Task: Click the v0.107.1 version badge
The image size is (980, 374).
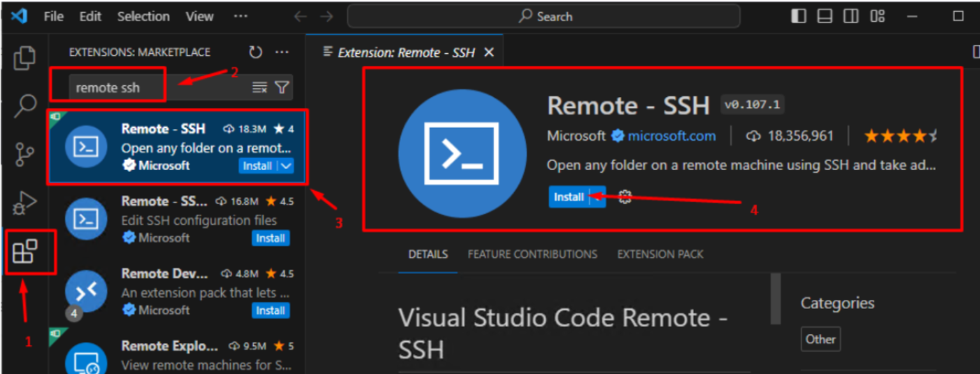Action: click(753, 106)
